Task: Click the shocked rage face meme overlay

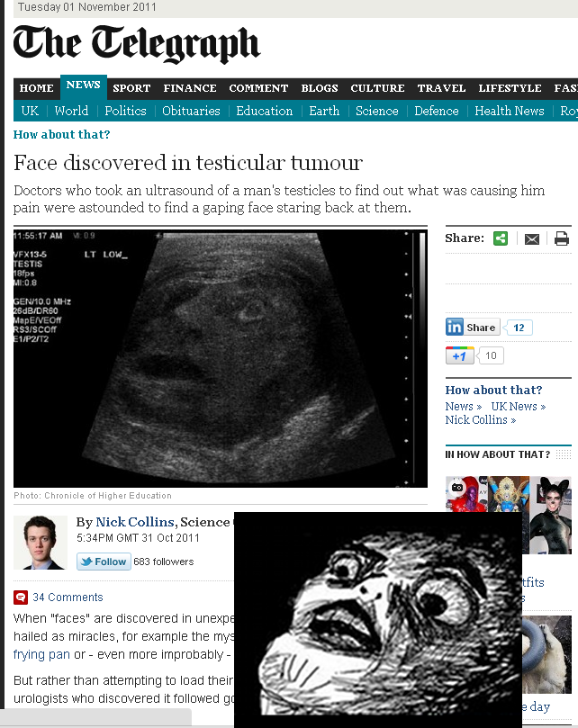Action: click(x=378, y=620)
